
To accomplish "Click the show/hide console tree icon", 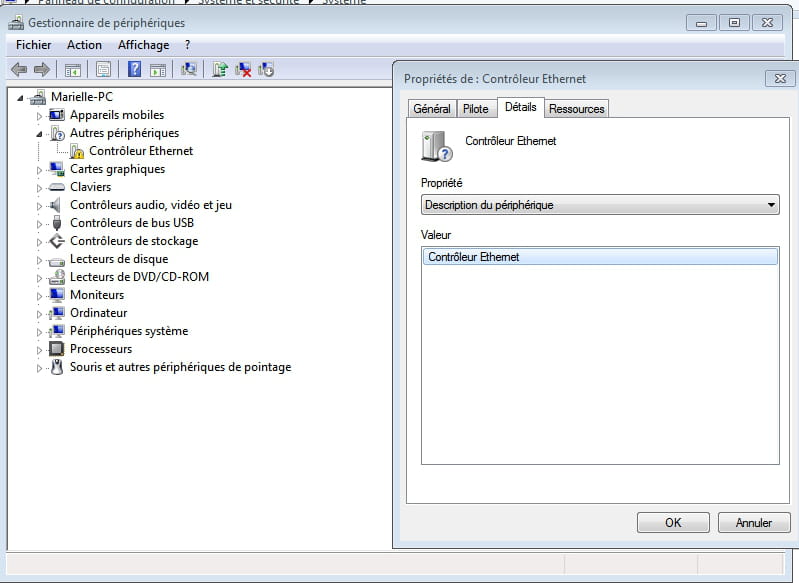I will (72, 69).
